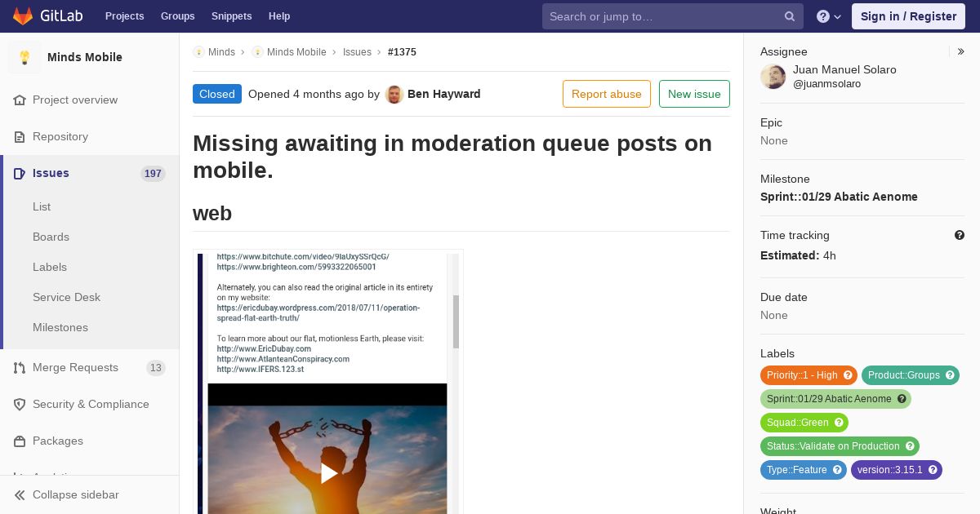Click Time tracking help icon
Image resolution: width=980 pixels, height=514 pixels.
[960, 235]
